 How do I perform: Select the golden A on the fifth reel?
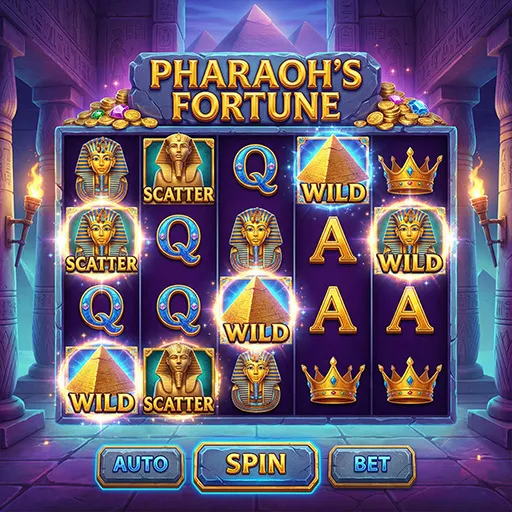pyautogui.click(x=410, y=310)
